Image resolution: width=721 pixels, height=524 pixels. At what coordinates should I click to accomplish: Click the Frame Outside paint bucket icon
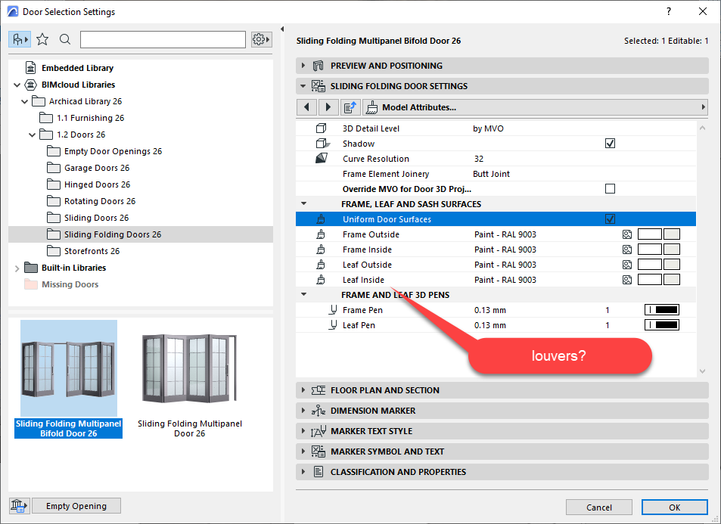coord(321,234)
